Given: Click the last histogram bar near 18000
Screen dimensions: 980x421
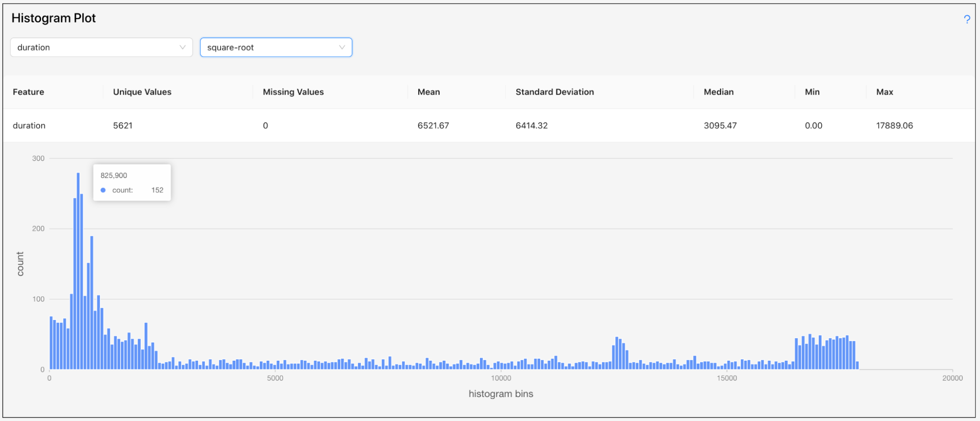Looking at the screenshot, I should [857, 366].
